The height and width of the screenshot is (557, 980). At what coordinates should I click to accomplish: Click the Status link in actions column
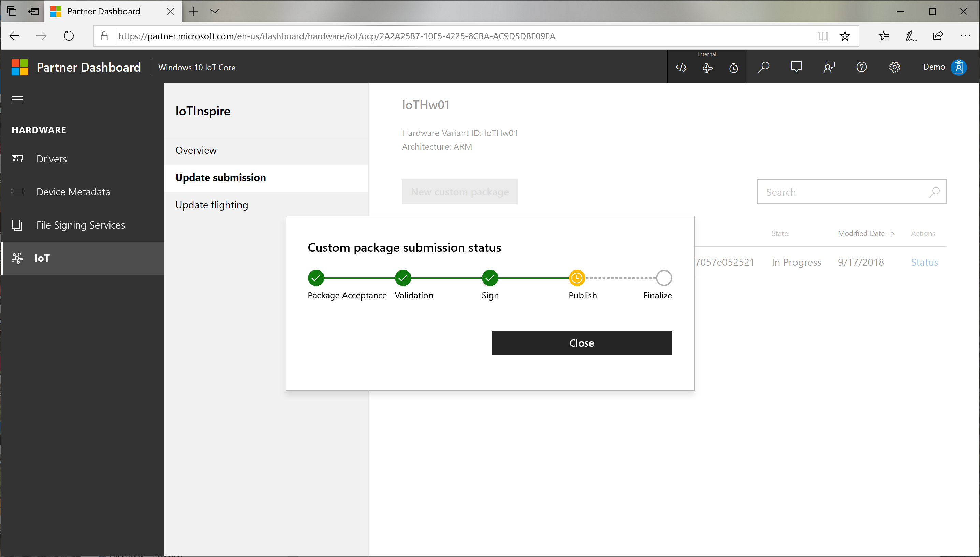pos(924,262)
